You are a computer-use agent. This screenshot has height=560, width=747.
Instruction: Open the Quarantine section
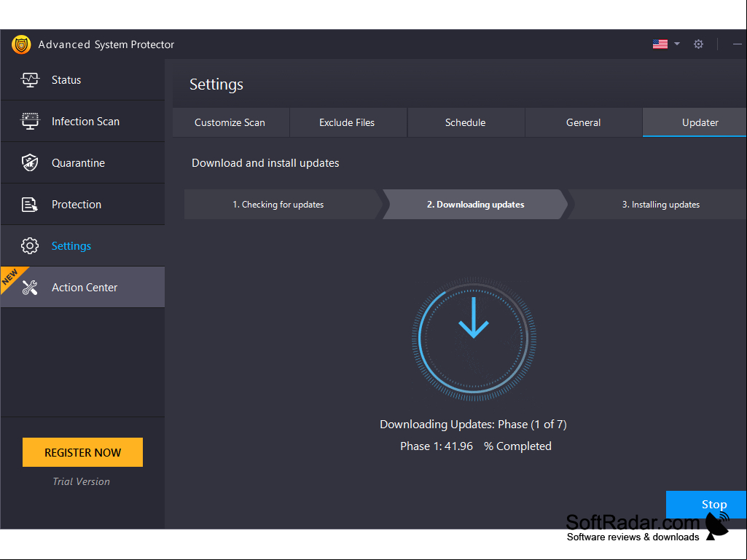[x=83, y=162]
